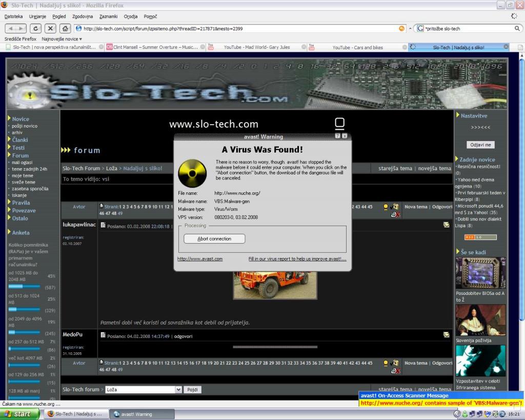Open Članki in left sidebar
Viewport: 525px width, 420px height.
[20, 139]
